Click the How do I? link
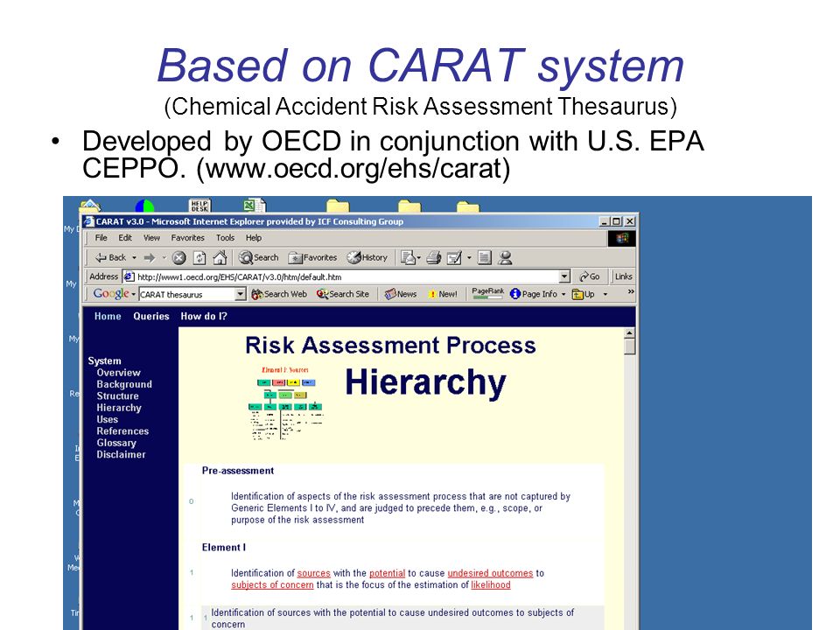The width and height of the screenshot is (840, 630). (204, 316)
